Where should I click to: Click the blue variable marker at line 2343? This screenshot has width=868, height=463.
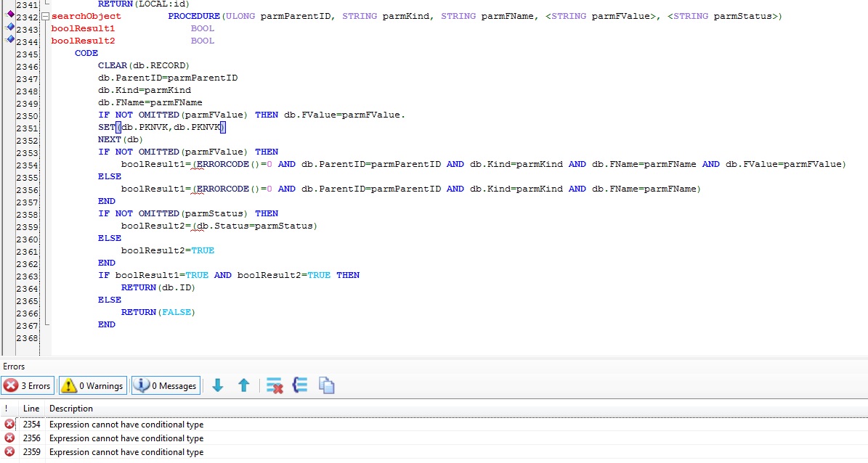[10, 28]
